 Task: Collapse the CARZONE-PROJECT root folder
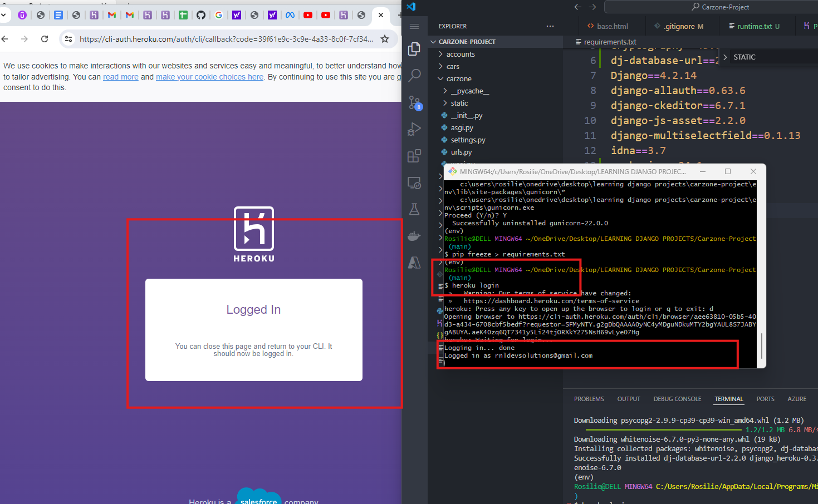click(434, 42)
